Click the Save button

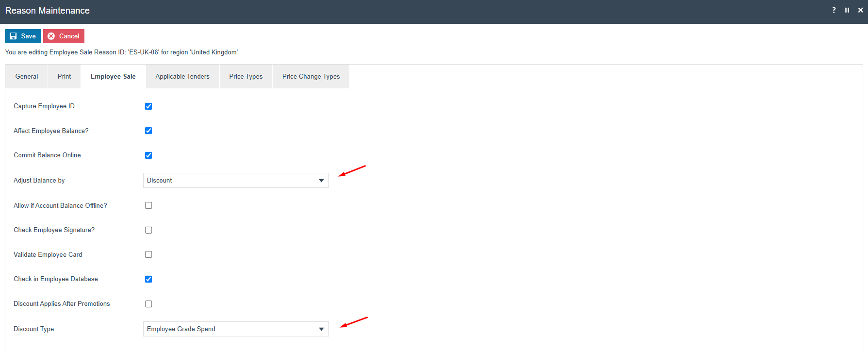point(23,36)
